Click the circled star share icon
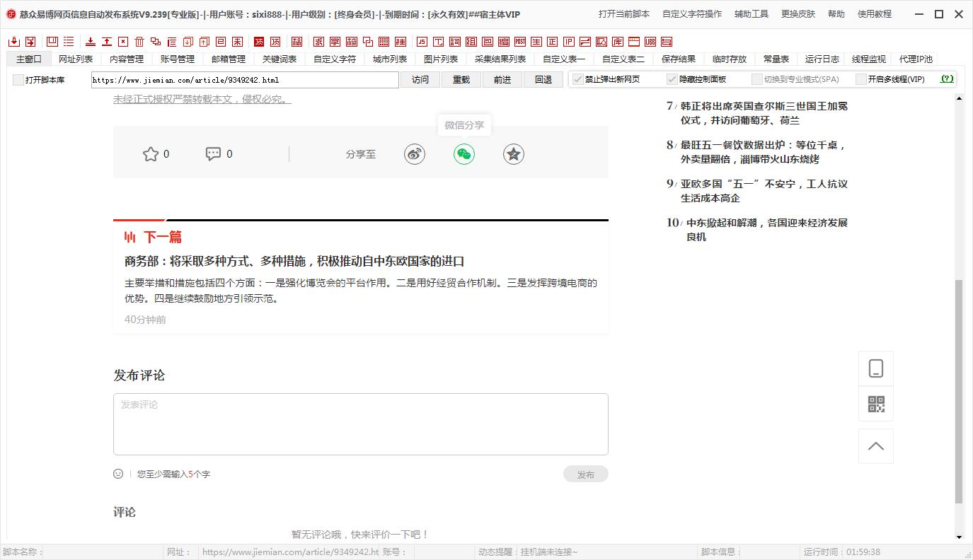Viewport: 973px width, 560px height. pyautogui.click(x=514, y=153)
